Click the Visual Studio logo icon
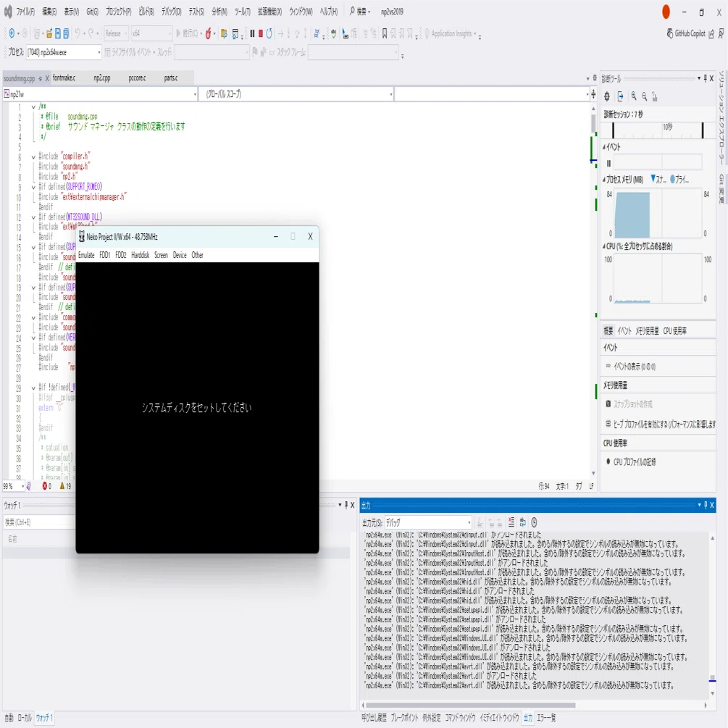The width and height of the screenshot is (728, 728). (8, 12)
